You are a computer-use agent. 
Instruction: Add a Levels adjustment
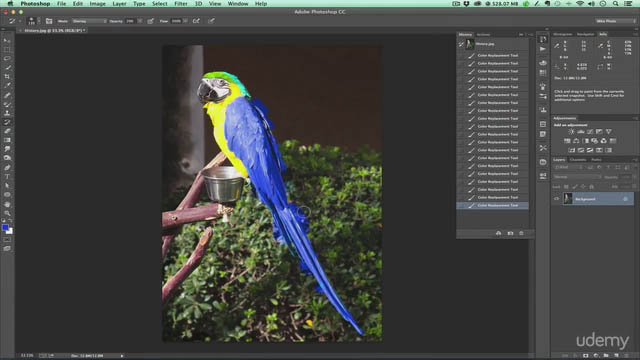(580, 131)
